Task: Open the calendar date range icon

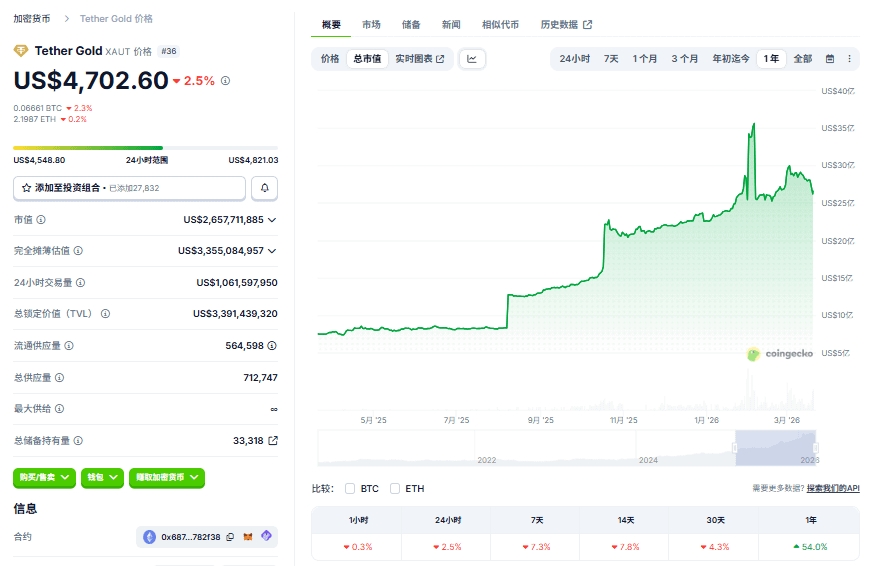Action: (830, 59)
